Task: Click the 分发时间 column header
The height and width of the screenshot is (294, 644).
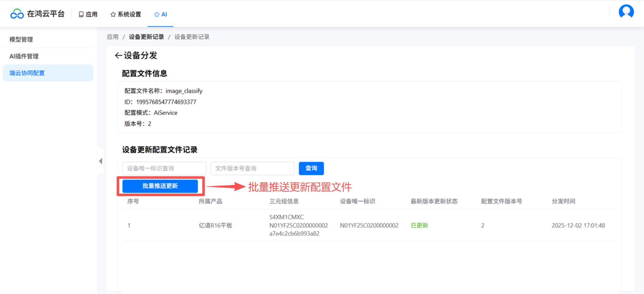Action: (x=563, y=202)
